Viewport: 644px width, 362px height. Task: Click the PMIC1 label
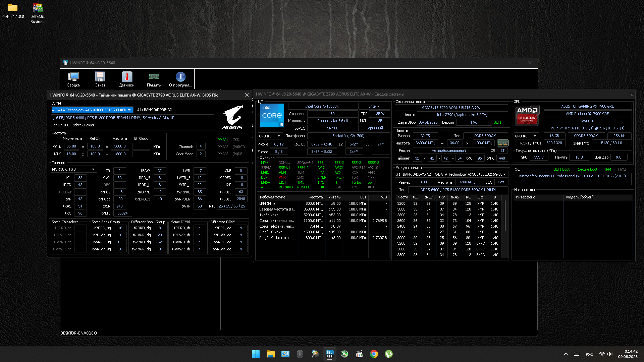click(x=223, y=140)
